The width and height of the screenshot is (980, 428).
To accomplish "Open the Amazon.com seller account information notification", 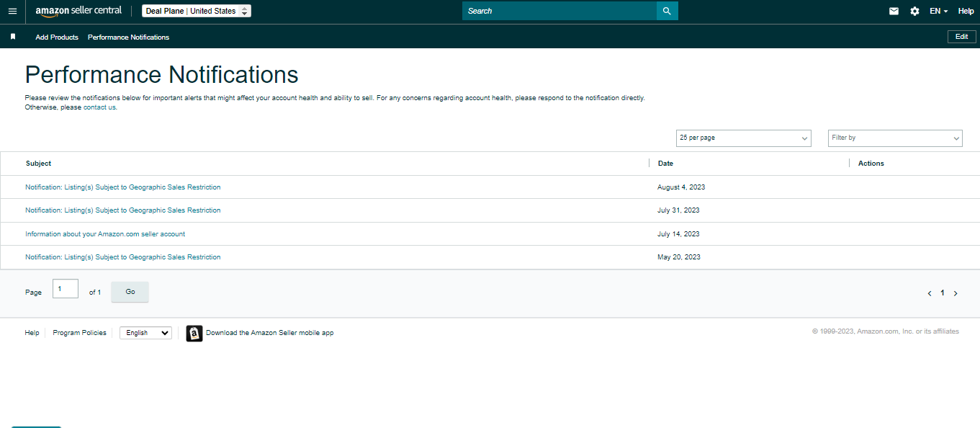I will [105, 234].
